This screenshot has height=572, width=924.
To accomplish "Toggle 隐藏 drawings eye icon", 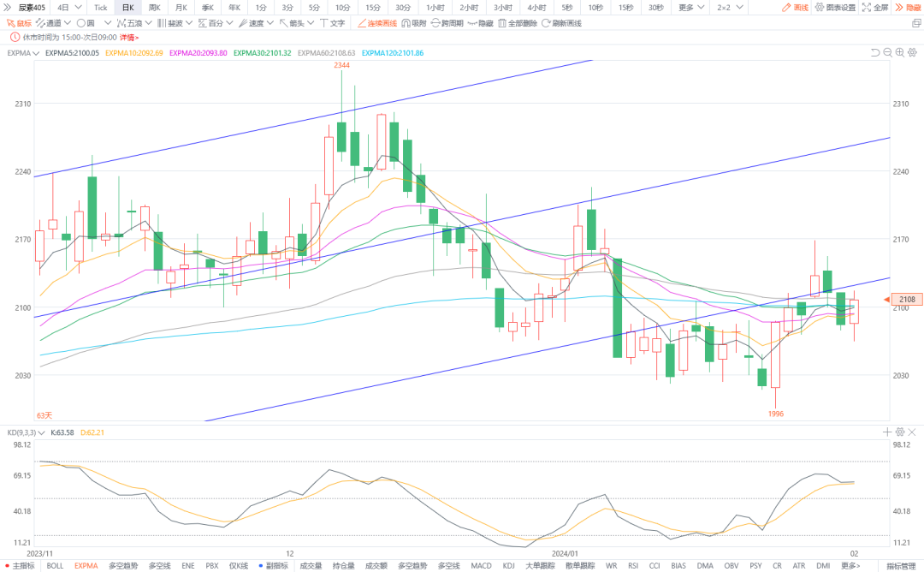I will 480,23.
